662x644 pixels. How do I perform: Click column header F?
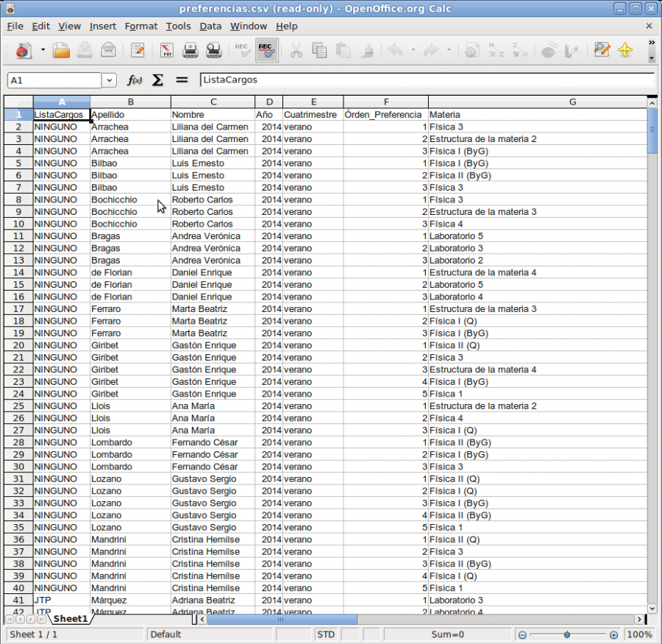(x=386, y=102)
